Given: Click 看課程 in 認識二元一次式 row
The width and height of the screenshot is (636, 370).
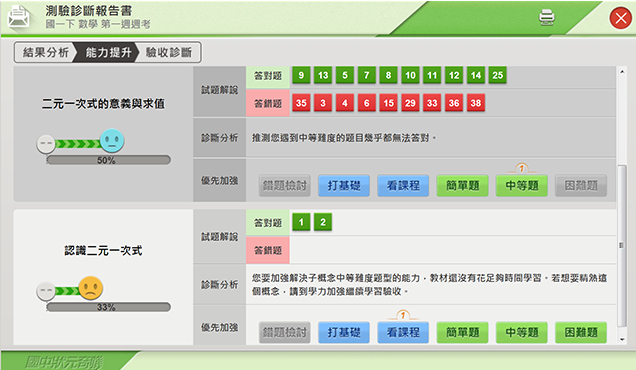Looking at the screenshot, I should click(403, 333).
